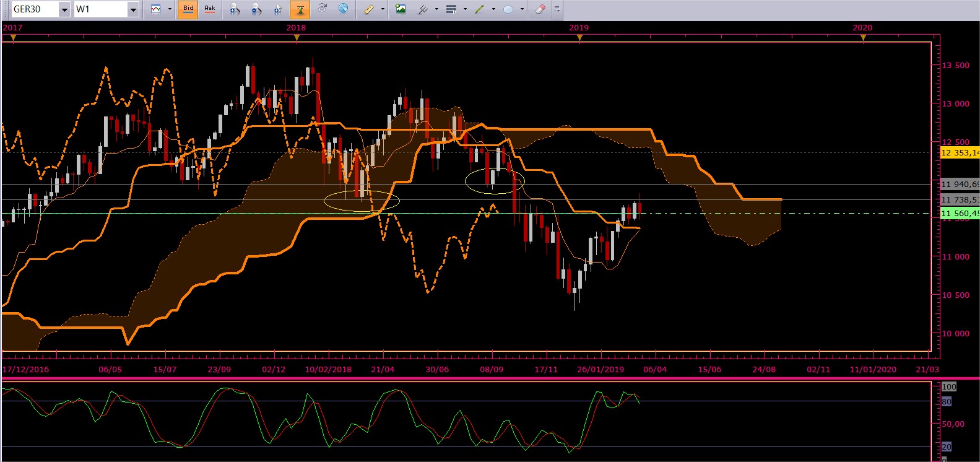Click the zoom in magnifier icon
980x462 pixels.
(235, 9)
